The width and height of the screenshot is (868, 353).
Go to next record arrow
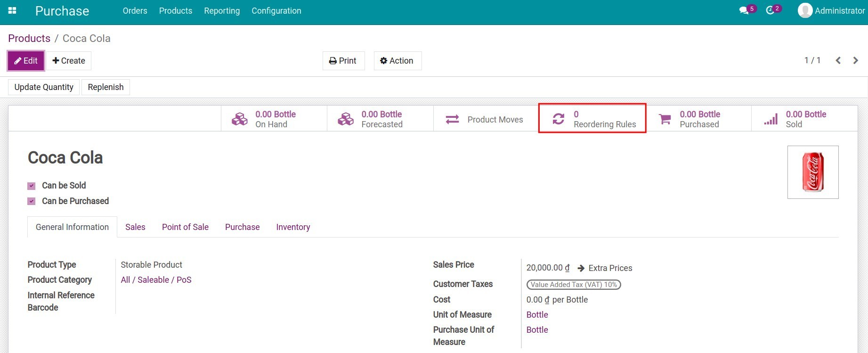(x=855, y=60)
